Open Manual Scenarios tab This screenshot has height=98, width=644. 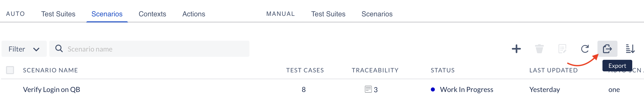coord(377,14)
